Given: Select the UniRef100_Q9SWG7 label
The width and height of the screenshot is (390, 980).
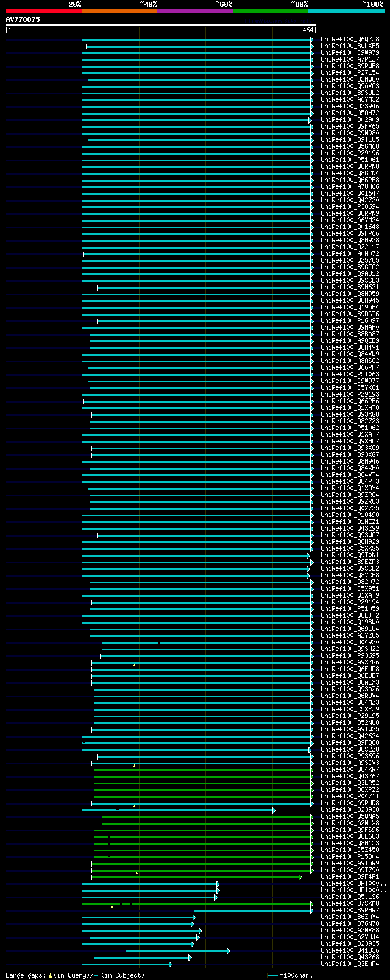Looking at the screenshot, I should (x=350, y=535).
